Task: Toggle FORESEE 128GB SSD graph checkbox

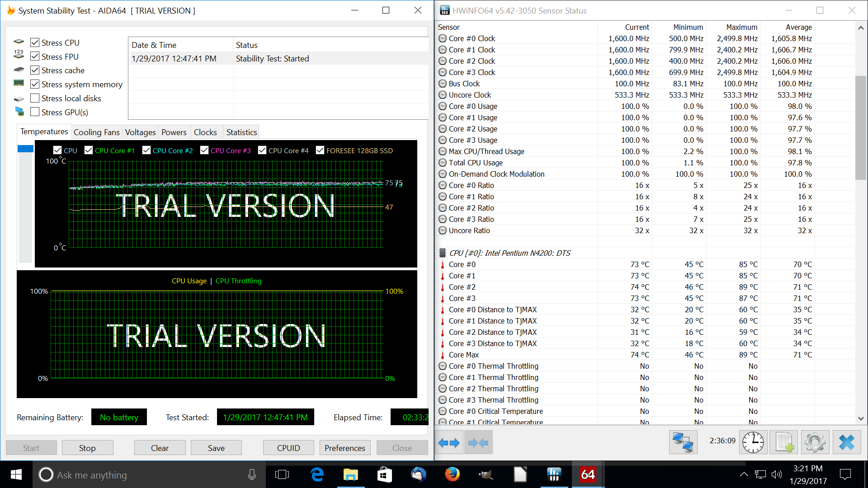Action: [320, 150]
